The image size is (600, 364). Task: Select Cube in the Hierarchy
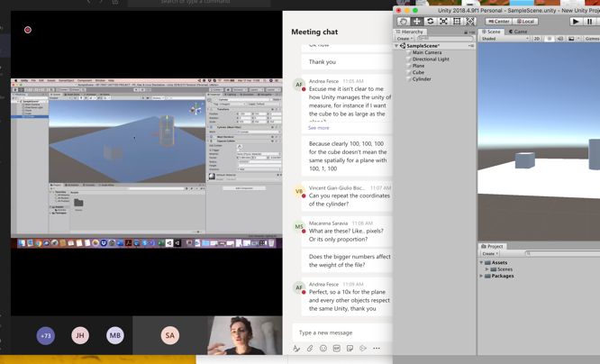[418, 72]
